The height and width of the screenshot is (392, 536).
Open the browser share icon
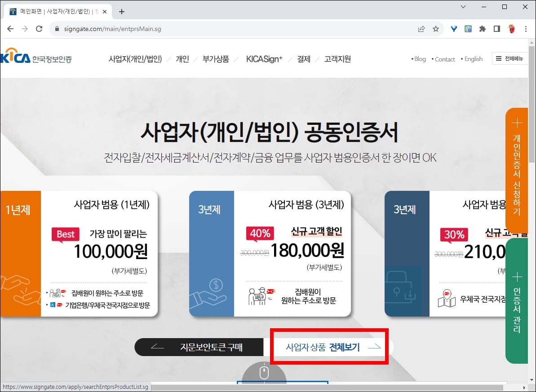[421, 28]
